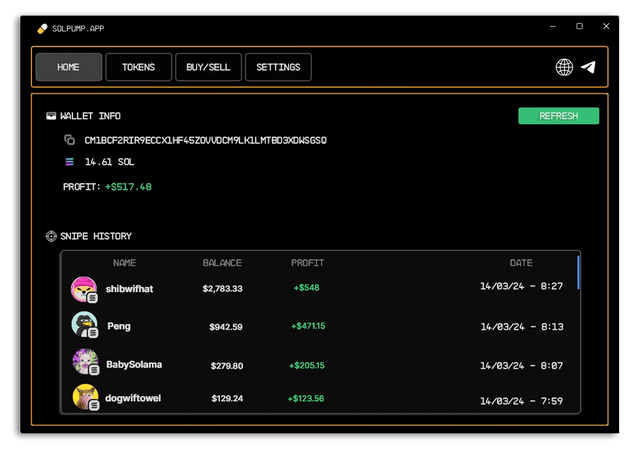Click the globe website icon
The width and height of the screenshot is (640, 449).
(565, 67)
